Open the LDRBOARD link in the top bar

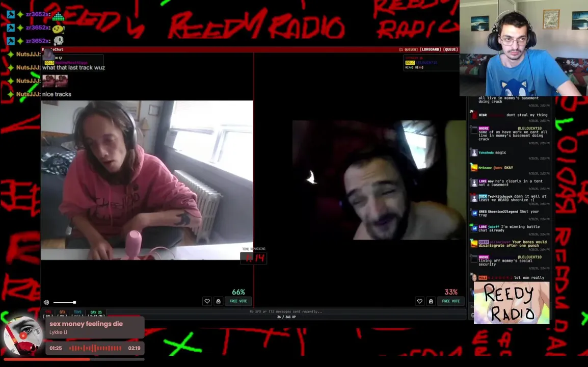click(430, 49)
